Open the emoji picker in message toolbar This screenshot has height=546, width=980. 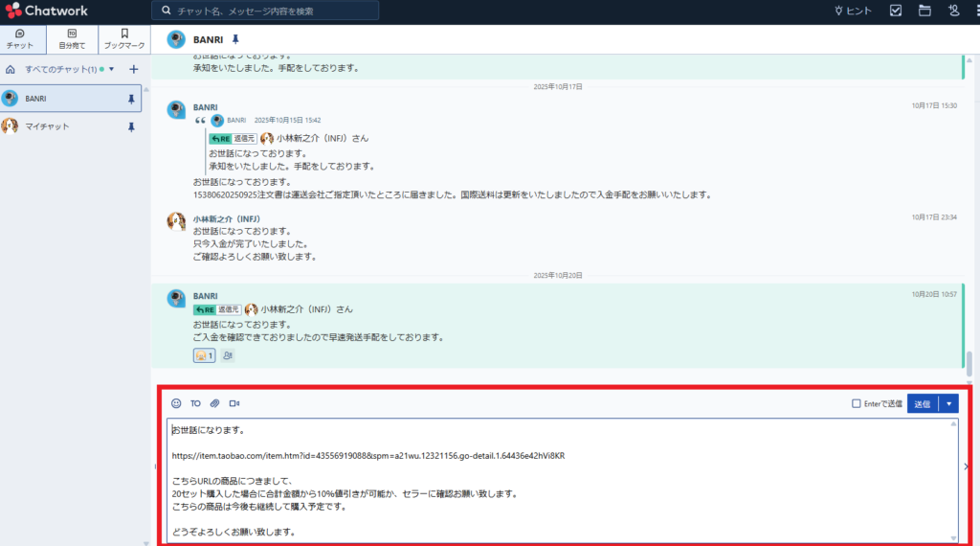[x=176, y=403]
